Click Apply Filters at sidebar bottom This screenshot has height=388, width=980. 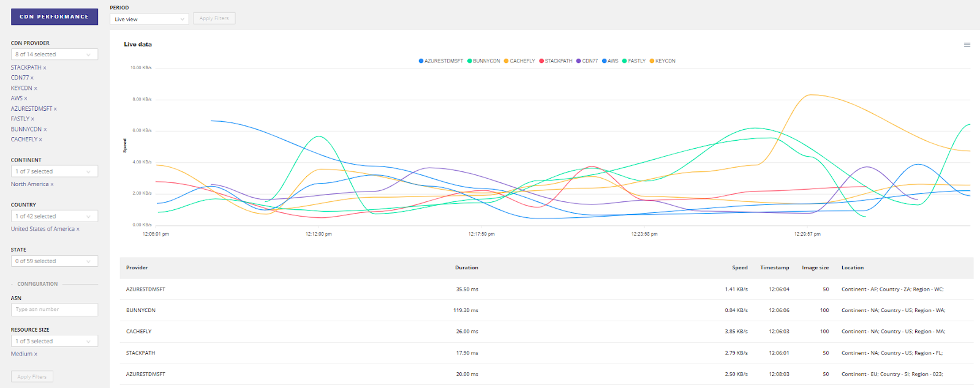(32, 376)
